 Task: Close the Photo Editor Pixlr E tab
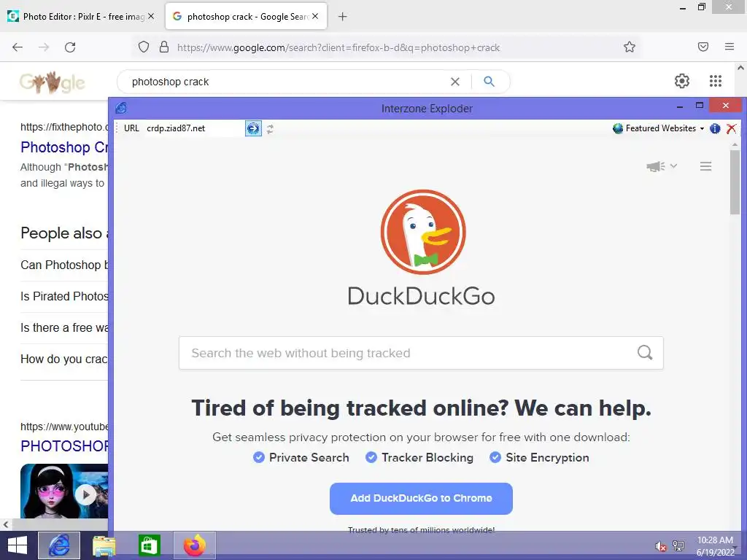[151, 16]
